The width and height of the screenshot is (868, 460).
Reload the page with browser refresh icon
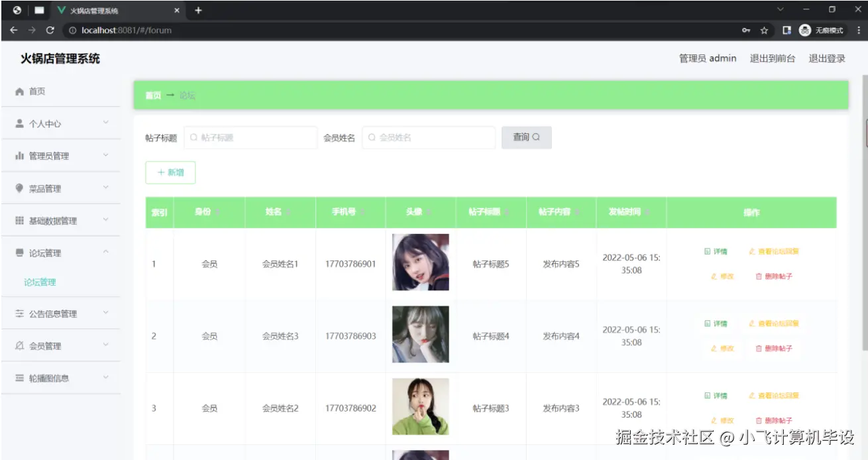[50, 30]
